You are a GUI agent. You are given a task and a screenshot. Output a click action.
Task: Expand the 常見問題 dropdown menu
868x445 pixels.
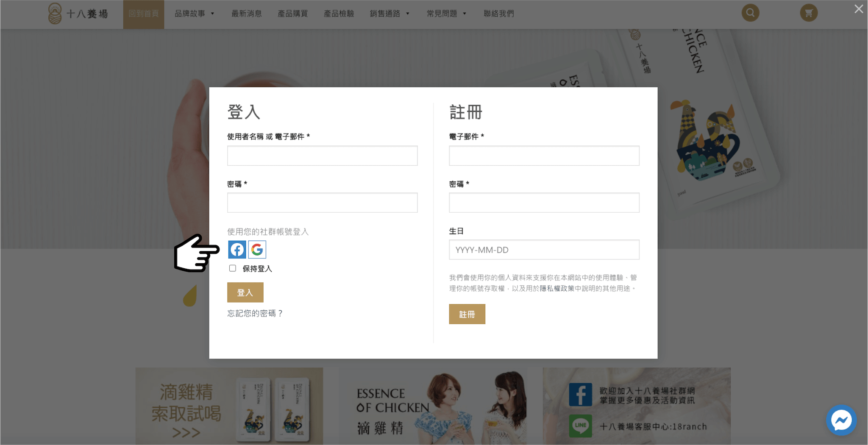click(x=446, y=14)
